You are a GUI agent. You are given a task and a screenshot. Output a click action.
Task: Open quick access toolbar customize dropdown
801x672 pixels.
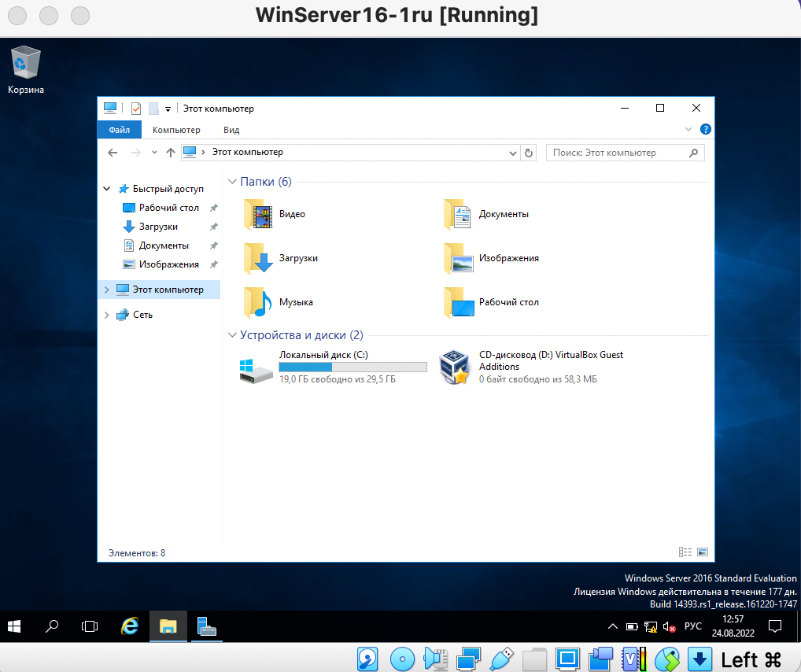click(168, 109)
